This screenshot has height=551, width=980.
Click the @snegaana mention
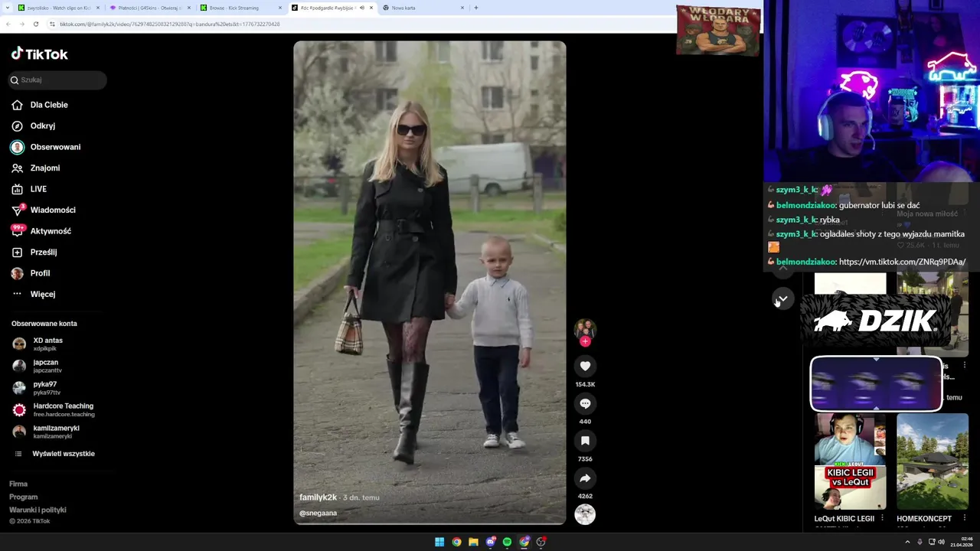pos(318,513)
